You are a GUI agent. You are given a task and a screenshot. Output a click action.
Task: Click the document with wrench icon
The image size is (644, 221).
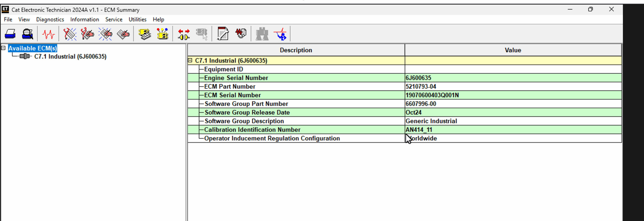pyautogui.click(x=223, y=34)
